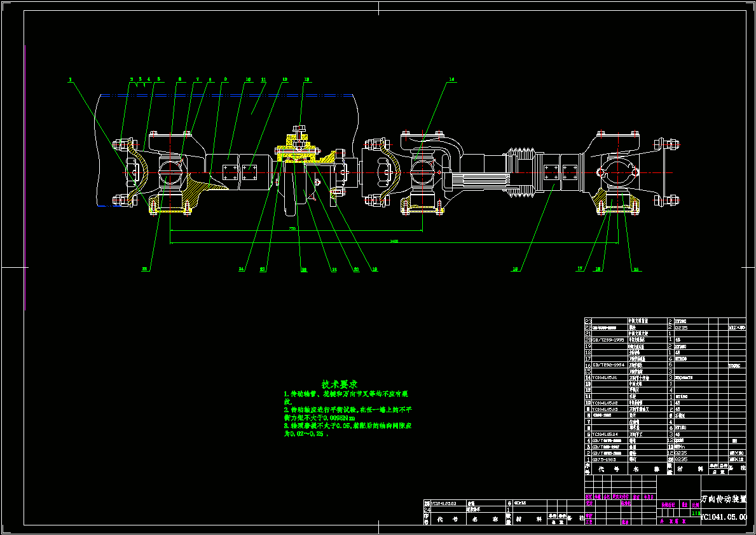Click part balloon number 25
Image resolution: width=756 pixels, height=535 pixels.
tap(144, 269)
